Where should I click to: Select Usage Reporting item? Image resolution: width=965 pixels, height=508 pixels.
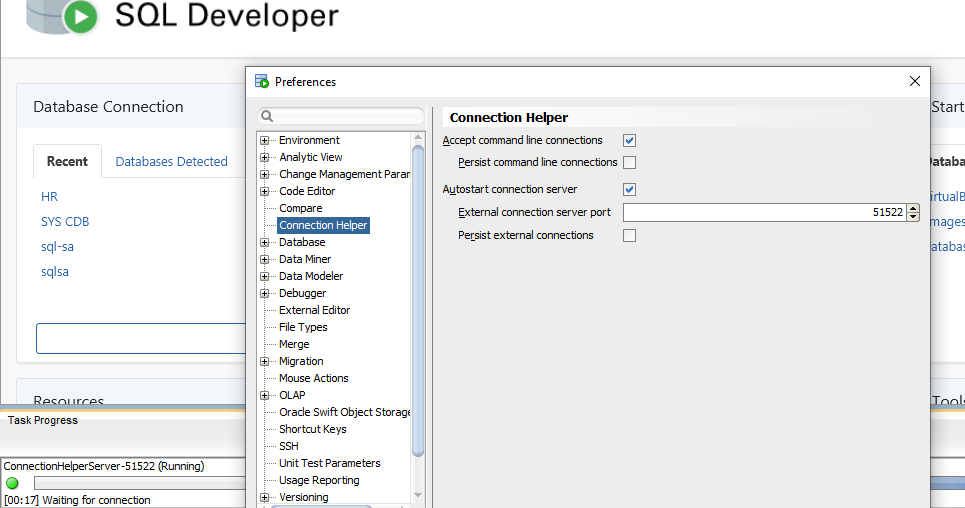(319, 480)
